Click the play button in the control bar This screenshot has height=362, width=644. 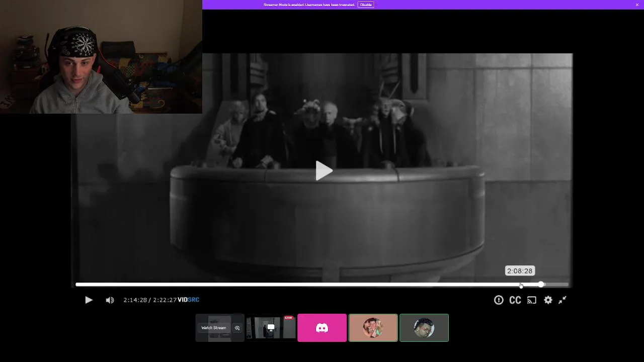[89, 300]
